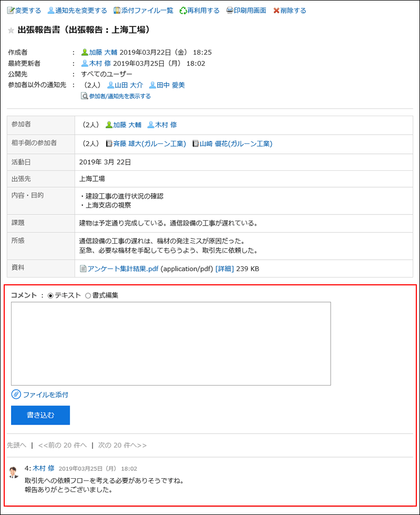
Task: Click text ・上海支店の視察
Action: [x=106, y=205]
